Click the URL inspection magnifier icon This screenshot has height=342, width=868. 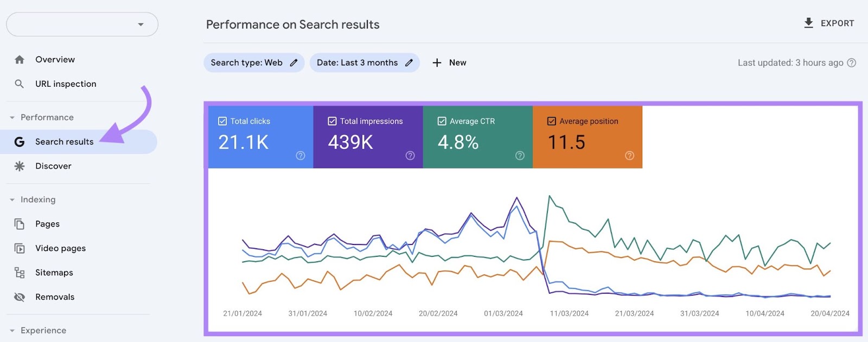pyautogui.click(x=20, y=84)
